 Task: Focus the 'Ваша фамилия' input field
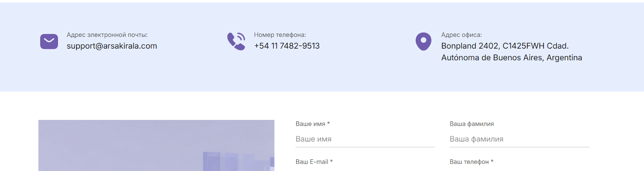[520, 139]
